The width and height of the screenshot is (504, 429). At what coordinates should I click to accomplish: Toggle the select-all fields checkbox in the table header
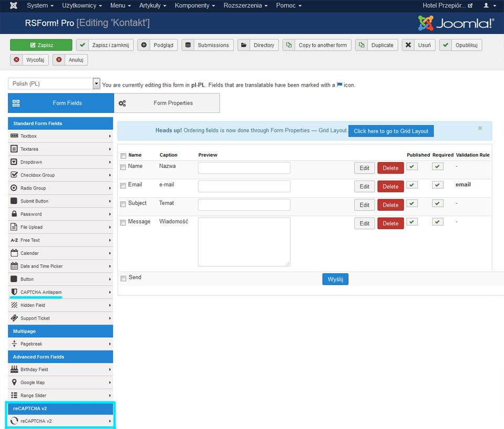pos(123,156)
